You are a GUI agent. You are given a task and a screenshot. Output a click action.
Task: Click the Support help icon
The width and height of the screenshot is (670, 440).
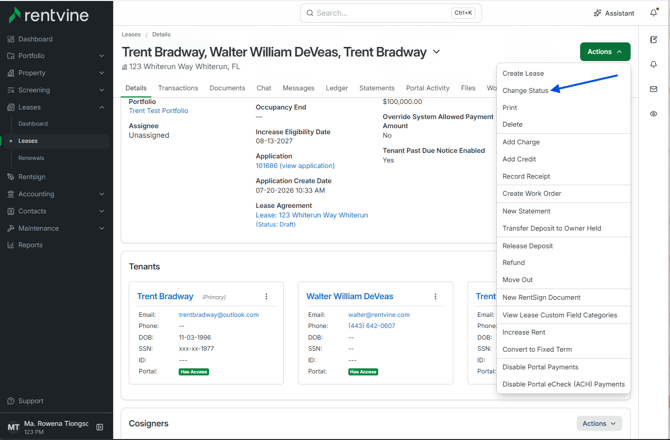tap(11, 401)
